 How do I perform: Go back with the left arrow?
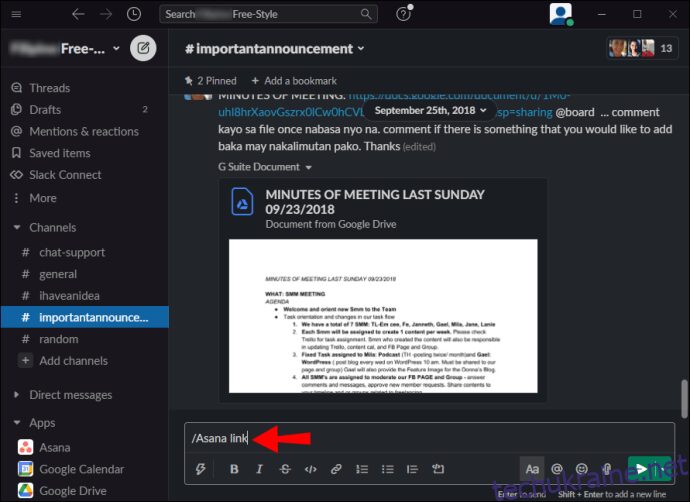pos(78,14)
